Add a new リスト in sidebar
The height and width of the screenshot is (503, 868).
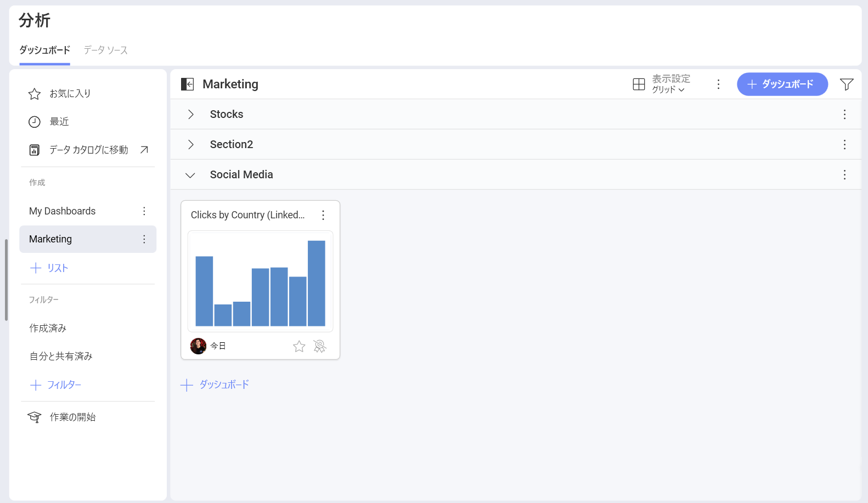(x=49, y=268)
